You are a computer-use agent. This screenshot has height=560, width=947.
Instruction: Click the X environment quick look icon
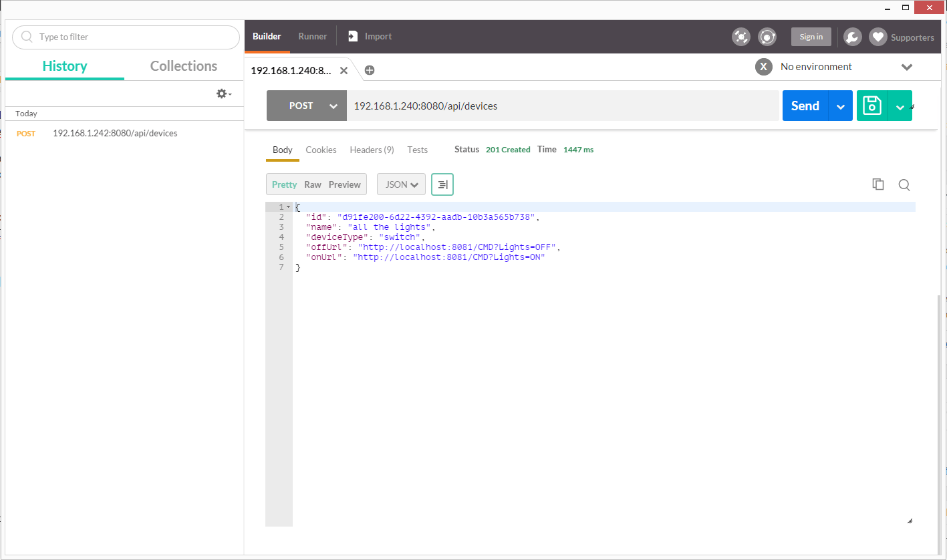pyautogui.click(x=764, y=67)
